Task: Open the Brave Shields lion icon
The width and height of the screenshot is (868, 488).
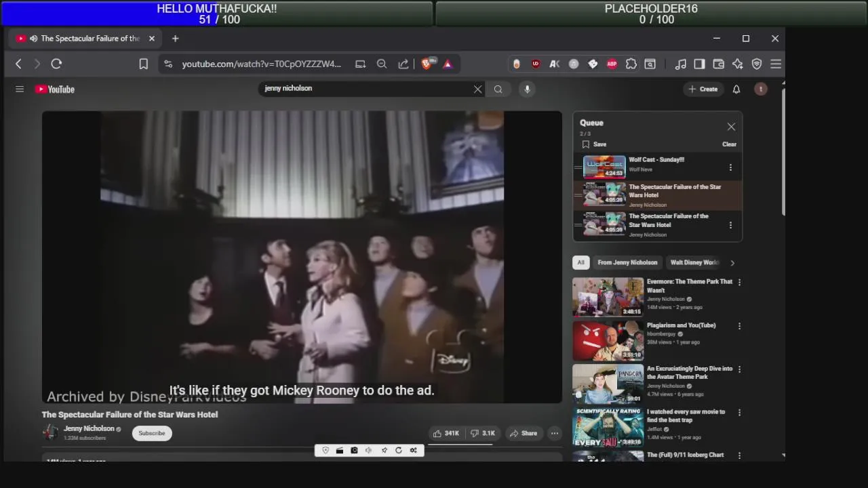Action: (427, 64)
